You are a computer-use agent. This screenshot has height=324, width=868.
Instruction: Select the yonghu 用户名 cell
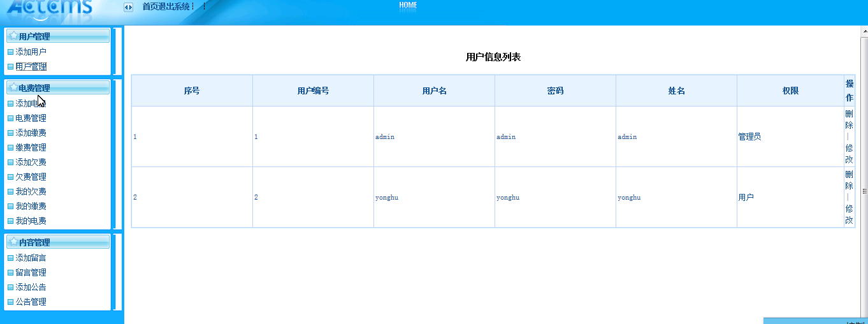pos(434,197)
